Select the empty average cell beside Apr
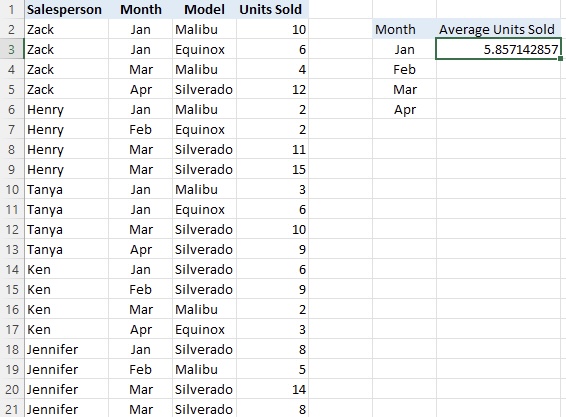Image resolution: width=566 pixels, height=417 pixels. (498, 109)
